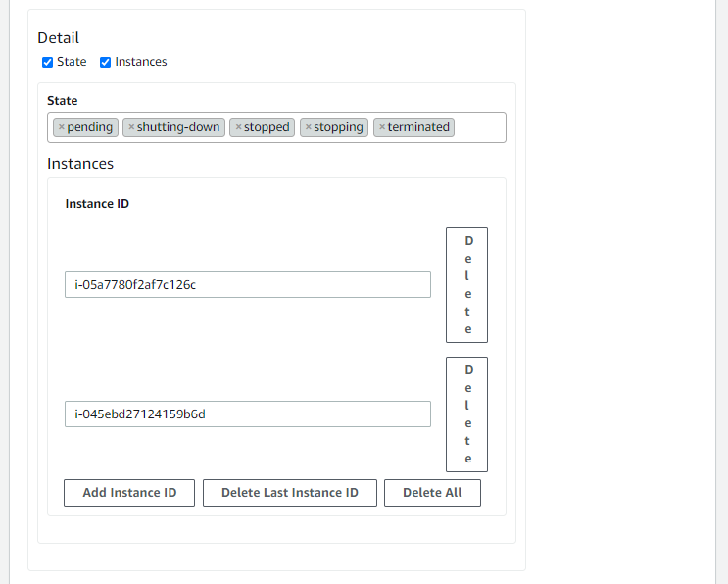The width and height of the screenshot is (728, 584).
Task: Select the stopping tag label
Action: pyautogui.click(x=338, y=127)
